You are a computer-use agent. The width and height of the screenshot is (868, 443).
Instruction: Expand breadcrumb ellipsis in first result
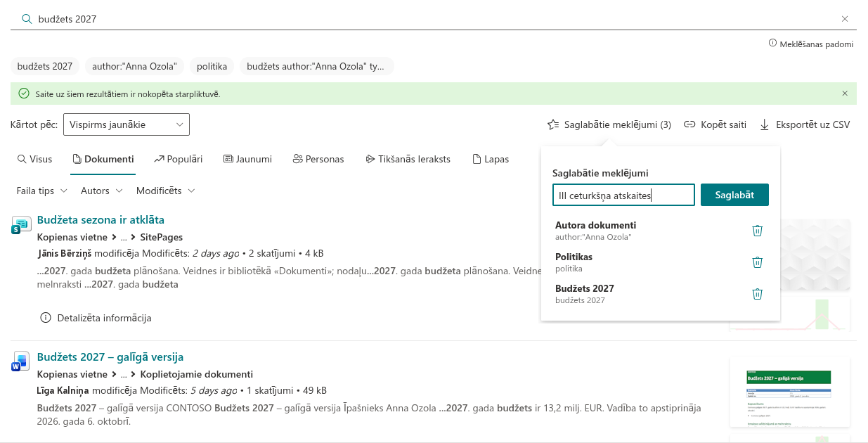click(124, 237)
